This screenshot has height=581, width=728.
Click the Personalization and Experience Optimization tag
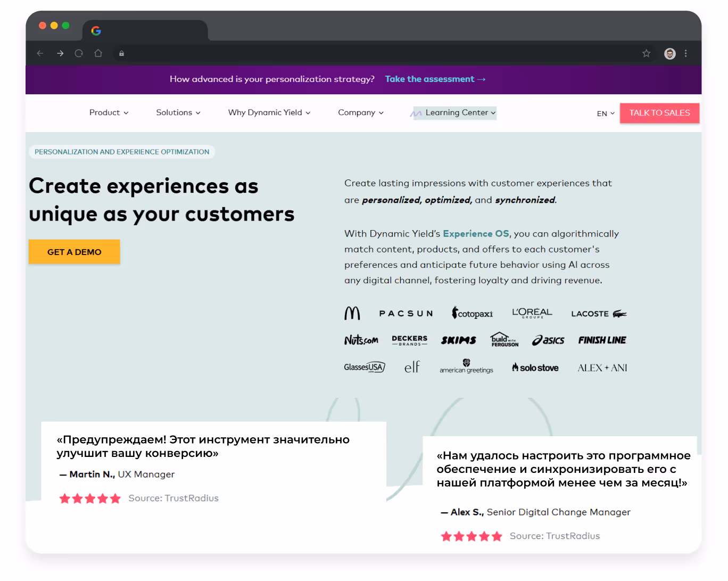(x=122, y=152)
